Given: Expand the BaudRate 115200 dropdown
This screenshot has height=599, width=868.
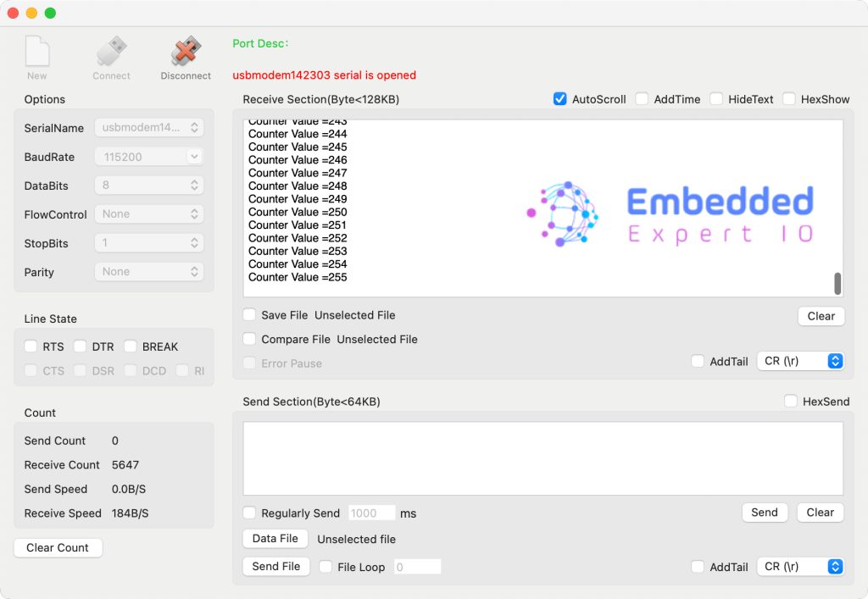Looking at the screenshot, I should tap(149, 157).
